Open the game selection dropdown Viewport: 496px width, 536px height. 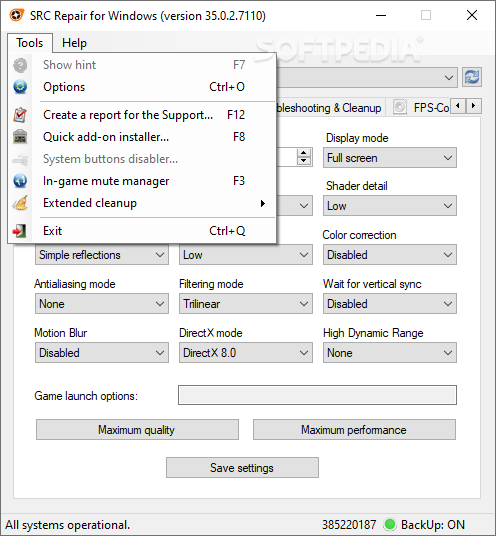tap(448, 78)
